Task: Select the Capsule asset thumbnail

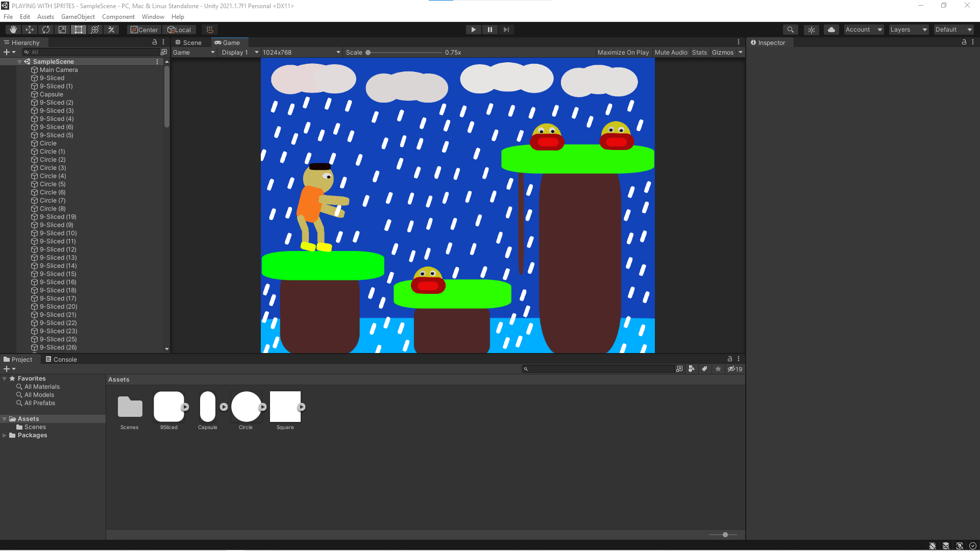Action: pos(207,407)
